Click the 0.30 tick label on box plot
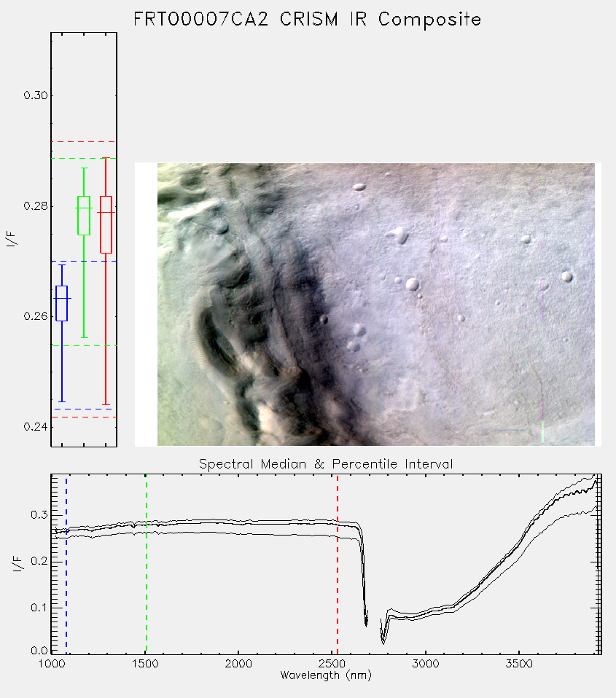Image resolution: width=616 pixels, height=698 pixels. point(36,95)
